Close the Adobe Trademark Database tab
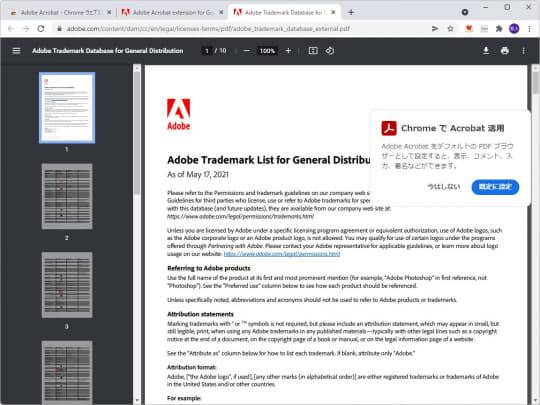Screen dimensions: 540x405 pyautogui.click(x=333, y=12)
